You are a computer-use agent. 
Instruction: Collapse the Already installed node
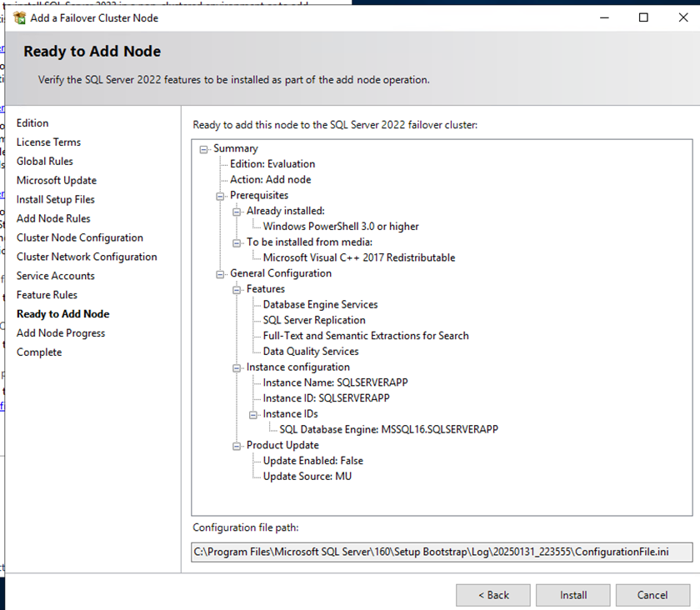pyautogui.click(x=237, y=212)
